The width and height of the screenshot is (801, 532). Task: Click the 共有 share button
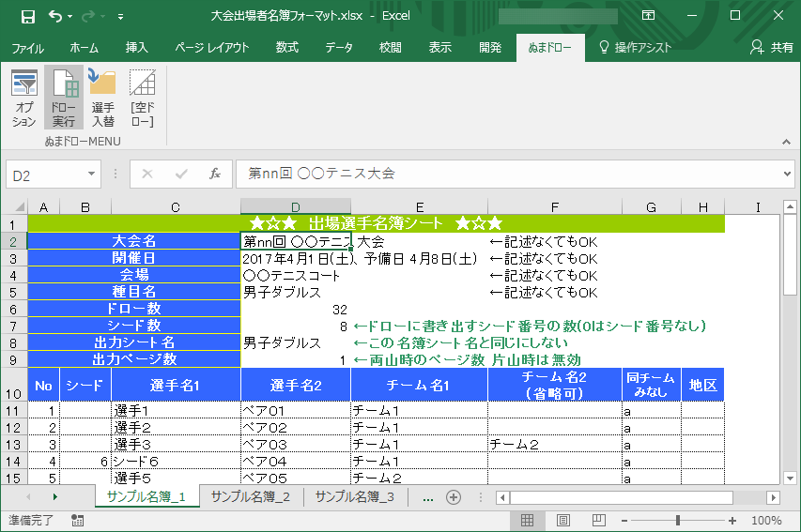click(x=771, y=48)
